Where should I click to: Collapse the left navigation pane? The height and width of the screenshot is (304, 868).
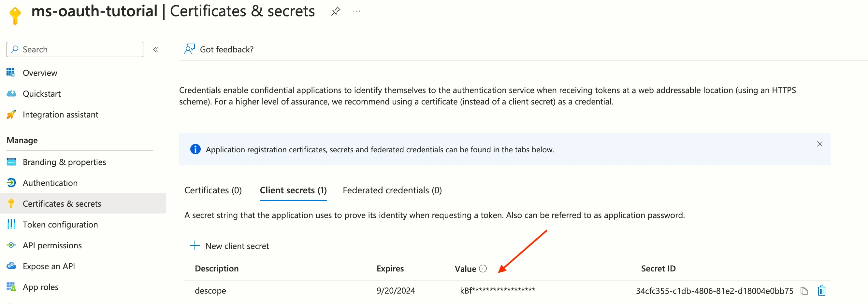click(156, 49)
